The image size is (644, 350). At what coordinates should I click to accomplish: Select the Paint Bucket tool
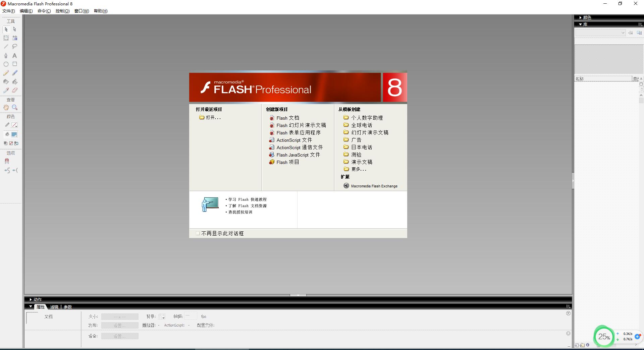[15, 81]
